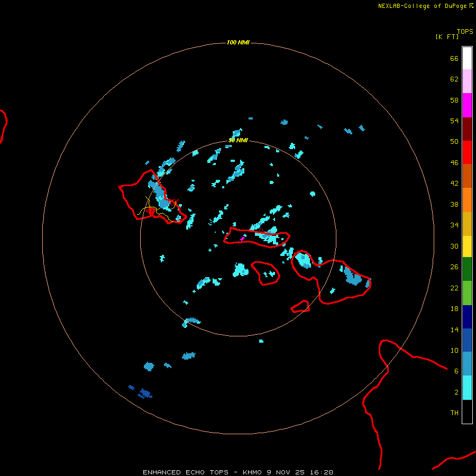Pick the light green legend swatch
The width and height of the screenshot is (476, 476).
tap(467, 293)
